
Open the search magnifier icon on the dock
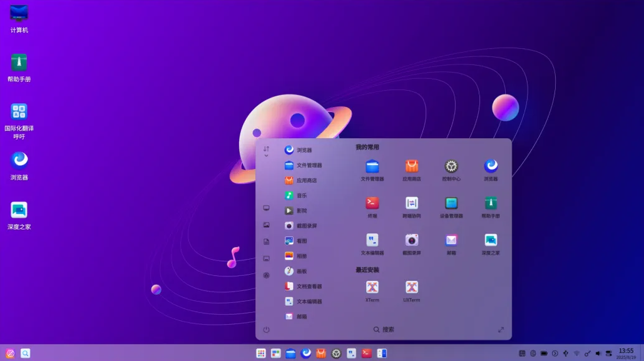click(26, 353)
